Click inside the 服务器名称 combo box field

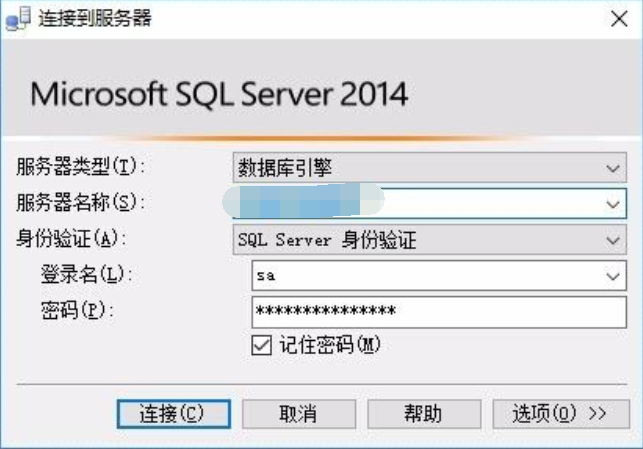tap(429, 203)
